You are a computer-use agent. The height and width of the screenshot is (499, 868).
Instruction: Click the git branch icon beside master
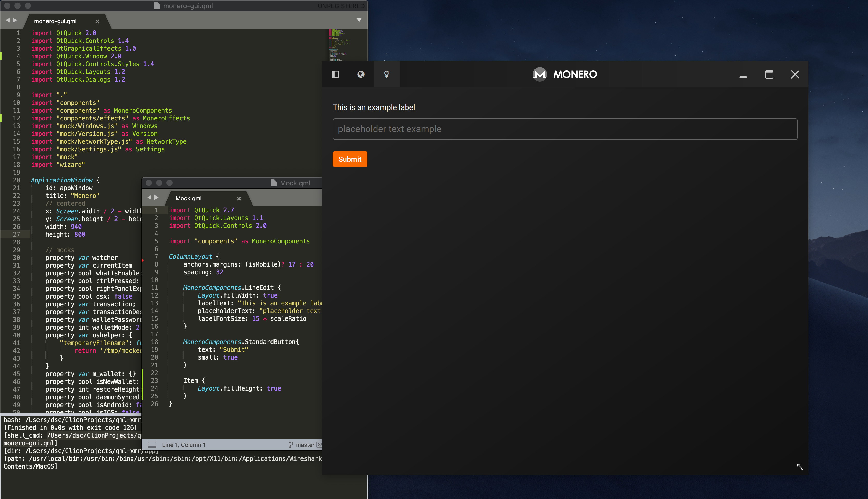(291, 445)
